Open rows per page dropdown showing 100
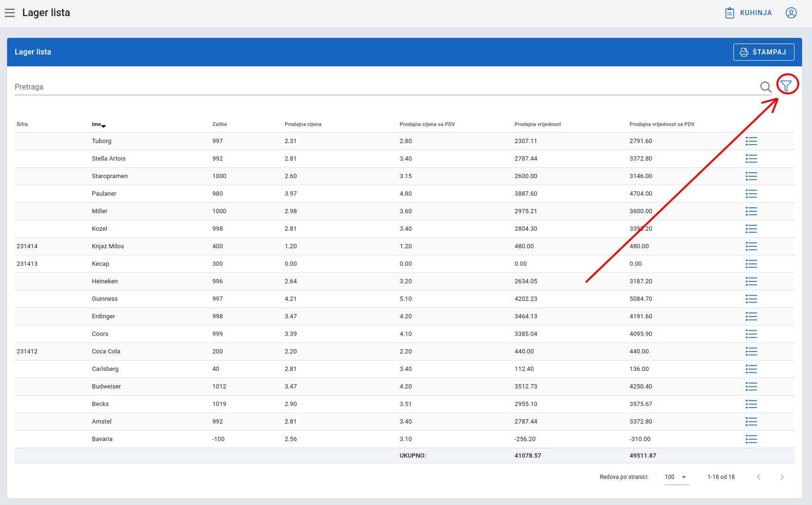Image resolution: width=812 pixels, height=505 pixels. click(677, 477)
